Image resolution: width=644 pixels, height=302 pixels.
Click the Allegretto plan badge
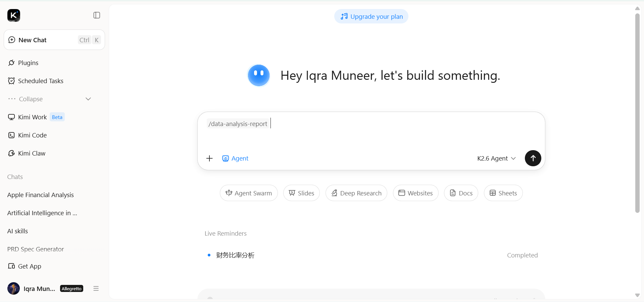71,289
